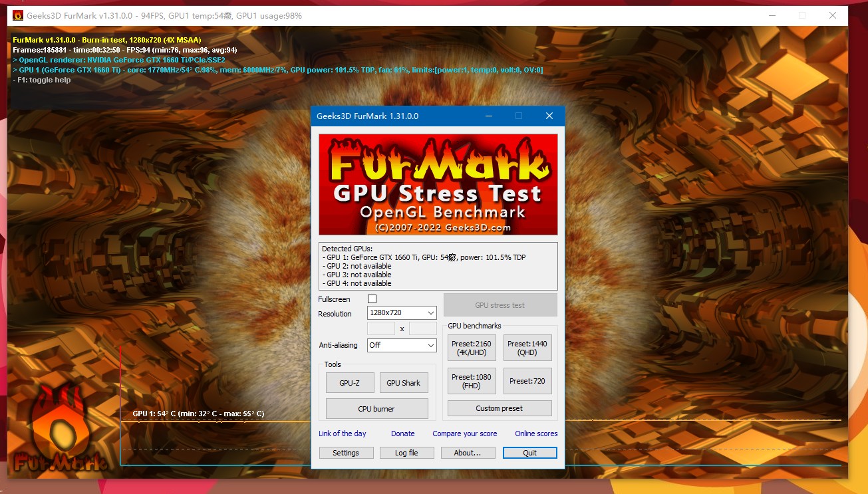
Task: Click the custom width input field
Action: click(x=381, y=328)
